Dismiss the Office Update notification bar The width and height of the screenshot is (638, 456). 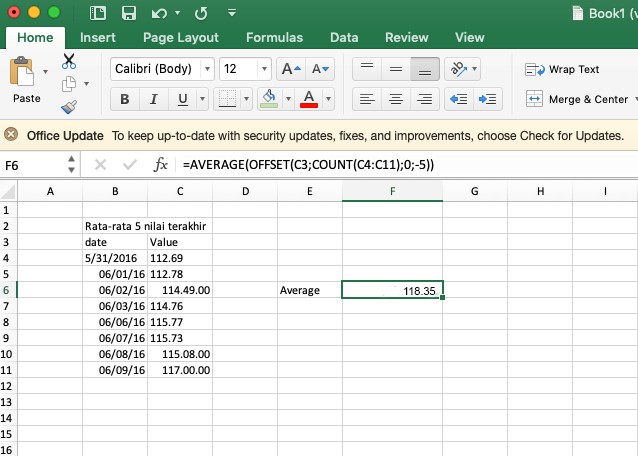[11, 135]
